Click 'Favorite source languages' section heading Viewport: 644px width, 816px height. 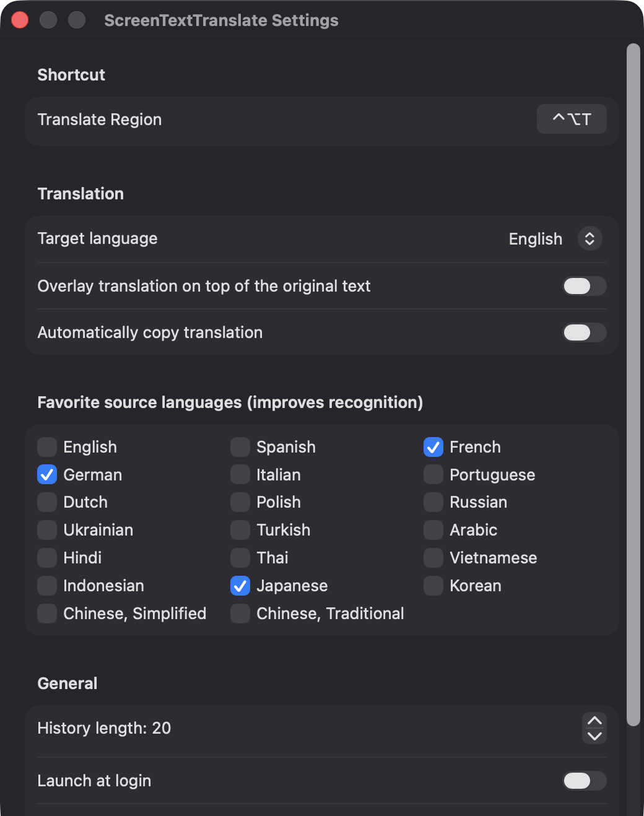230,402
